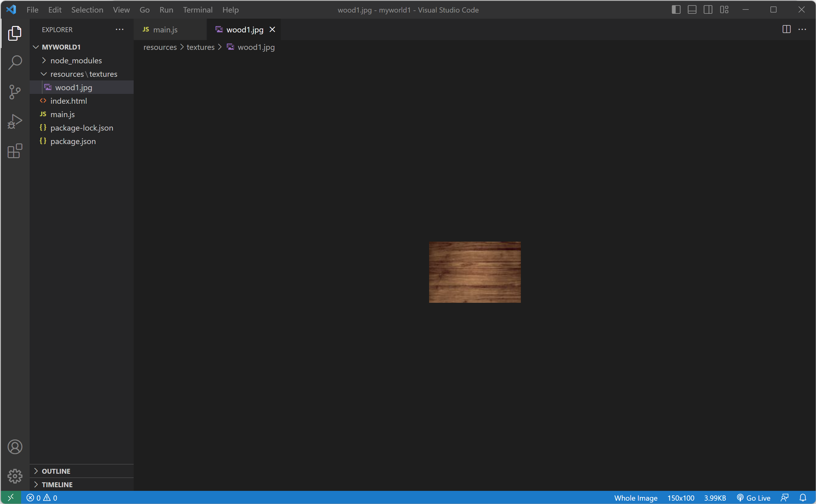Expand the node_modules folder

(x=76, y=61)
